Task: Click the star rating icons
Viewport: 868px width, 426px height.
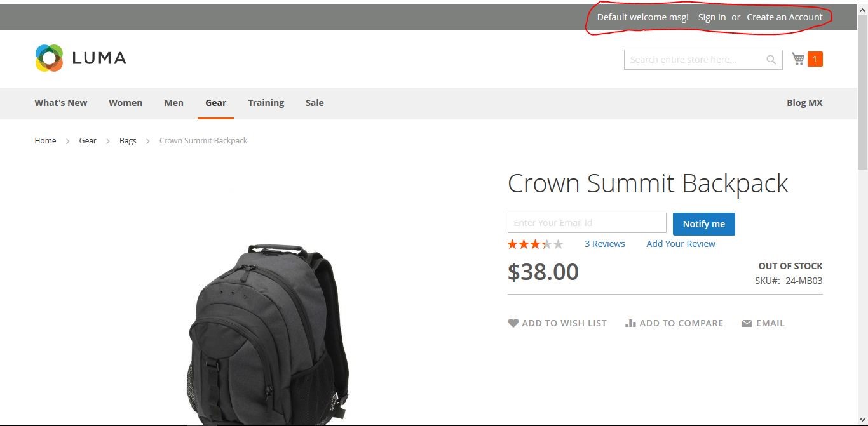Action: coord(535,244)
